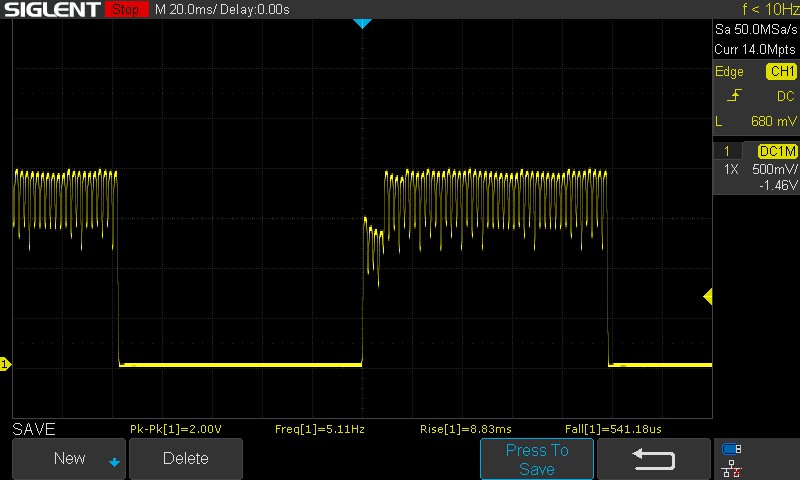The height and width of the screenshot is (480, 800).
Task: Click the Fall[1]=541.18us measurement
Action: click(613, 429)
